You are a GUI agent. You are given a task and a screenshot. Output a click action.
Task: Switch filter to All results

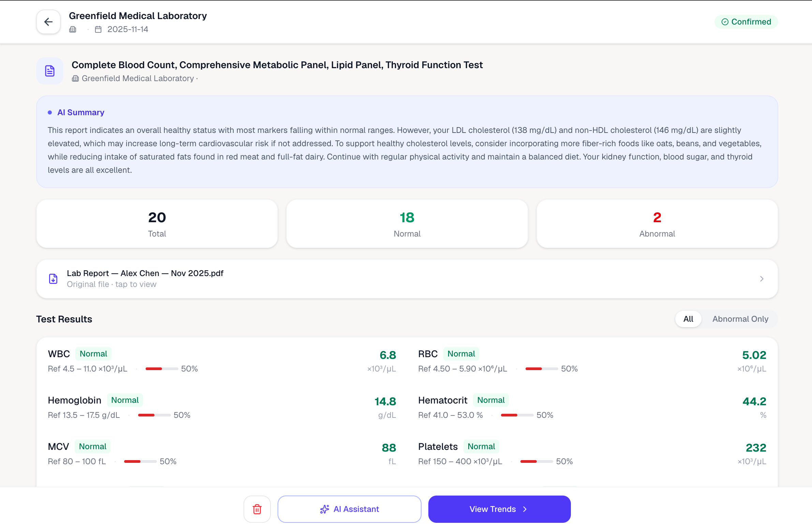click(x=688, y=319)
